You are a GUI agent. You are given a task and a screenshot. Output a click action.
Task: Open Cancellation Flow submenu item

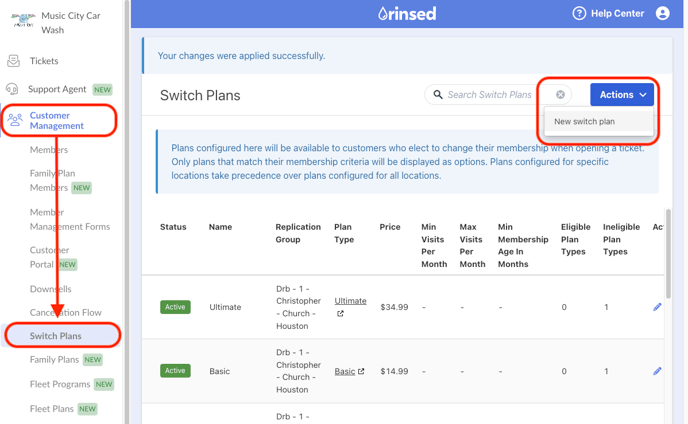65,313
